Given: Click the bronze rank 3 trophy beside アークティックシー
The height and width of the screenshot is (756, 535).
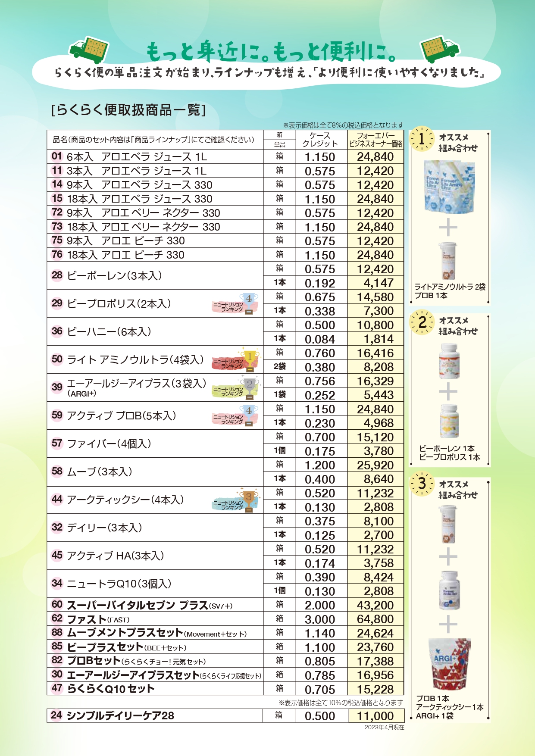Looking at the screenshot, I should click(249, 501).
